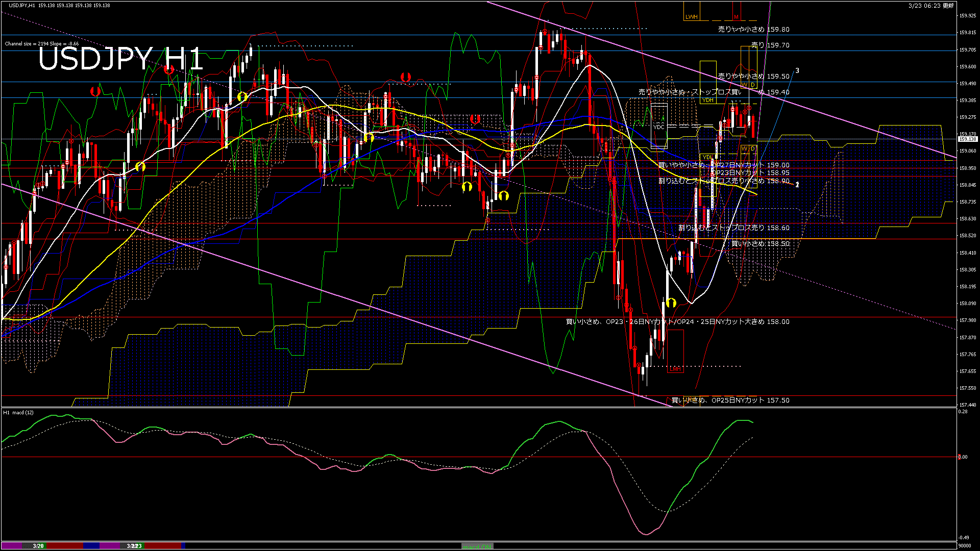Click the red circled entry marker near the 159.40 candles

[733, 109]
